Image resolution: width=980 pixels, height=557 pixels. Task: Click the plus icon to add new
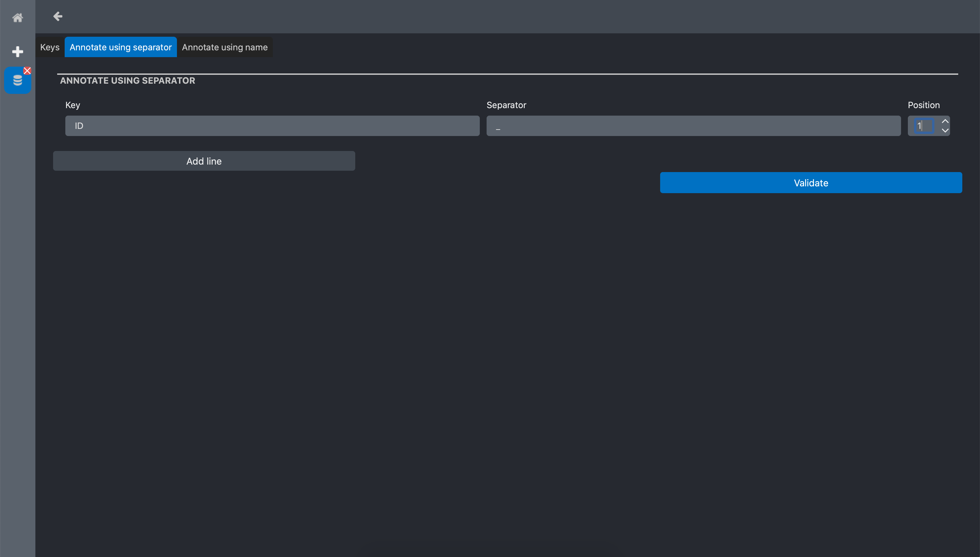click(18, 52)
